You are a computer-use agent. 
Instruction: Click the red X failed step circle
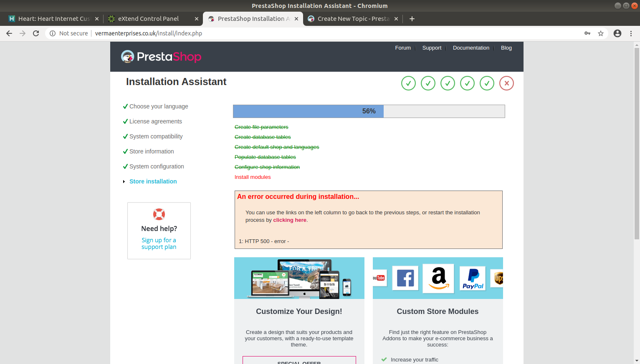506,83
